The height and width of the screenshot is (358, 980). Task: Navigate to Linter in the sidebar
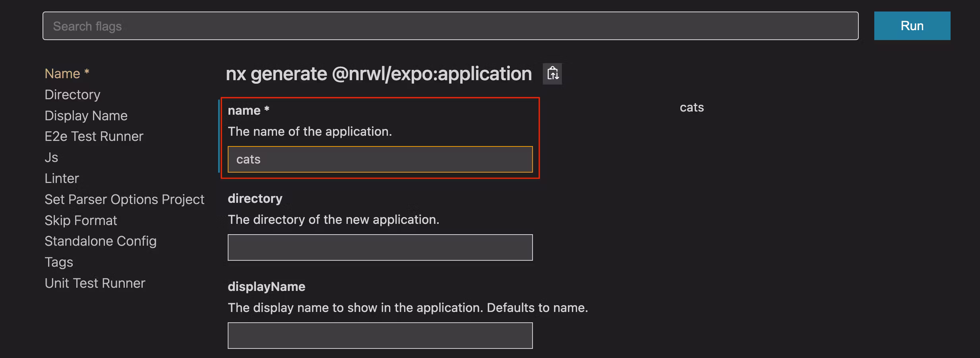(x=62, y=179)
